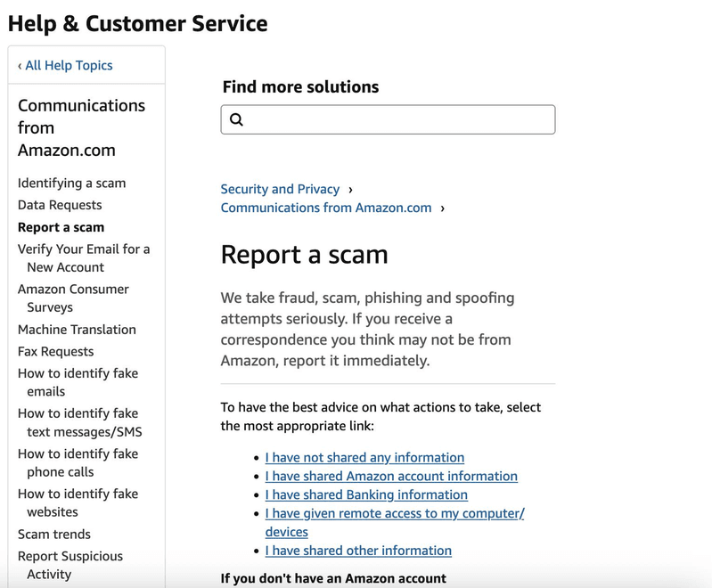The height and width of the screenshot is (588, 712).
Task: Select Identifying a scam in sidebar
Action: (x=71, y=183)
